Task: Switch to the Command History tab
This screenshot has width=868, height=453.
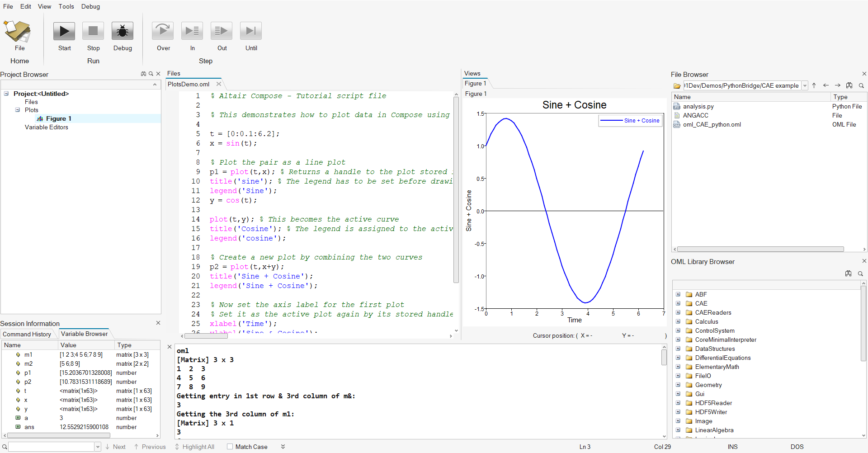Action: (x=27, y=334)
